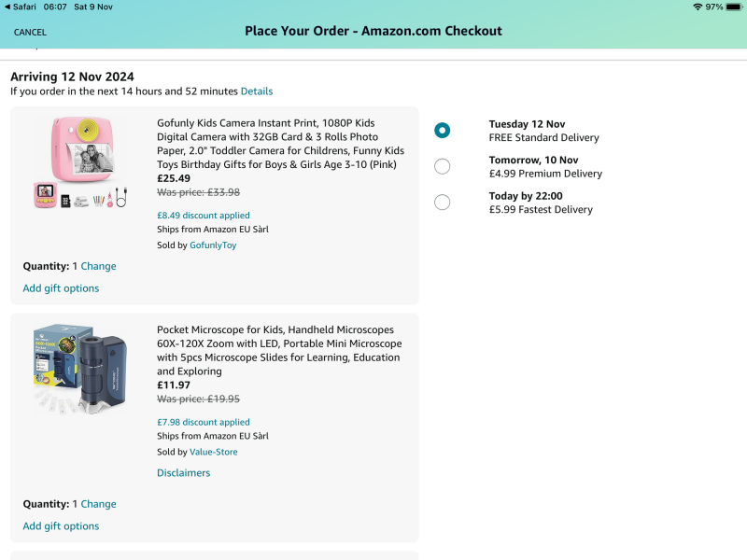
Task: Tap the Gofunly Kids Camera product title
Action: [x=280, y=144]
